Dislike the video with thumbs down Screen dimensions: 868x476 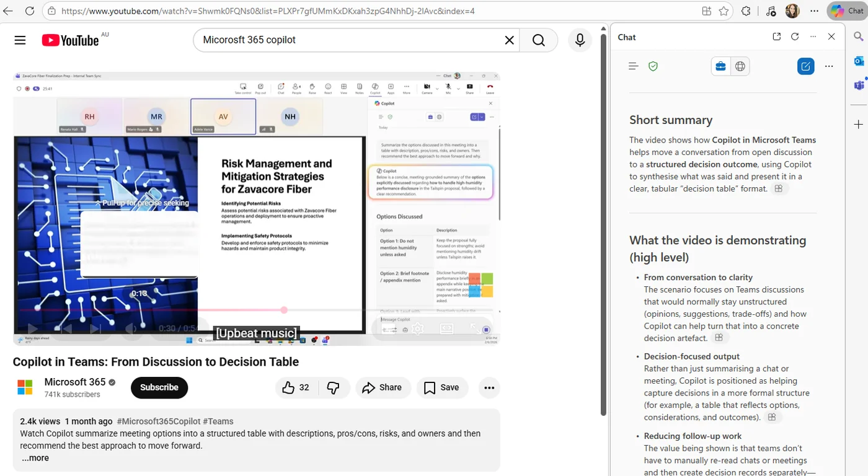(334, 387)
